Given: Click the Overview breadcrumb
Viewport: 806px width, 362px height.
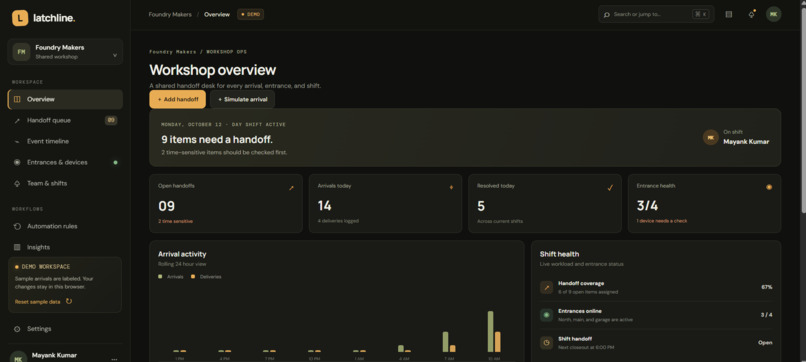Looking at the screenshot, I should coord(217,14).
